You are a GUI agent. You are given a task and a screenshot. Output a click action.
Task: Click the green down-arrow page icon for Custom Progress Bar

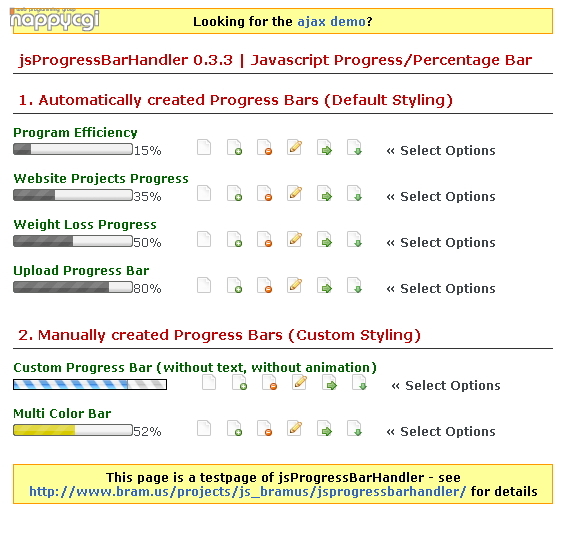pos(360,382)
